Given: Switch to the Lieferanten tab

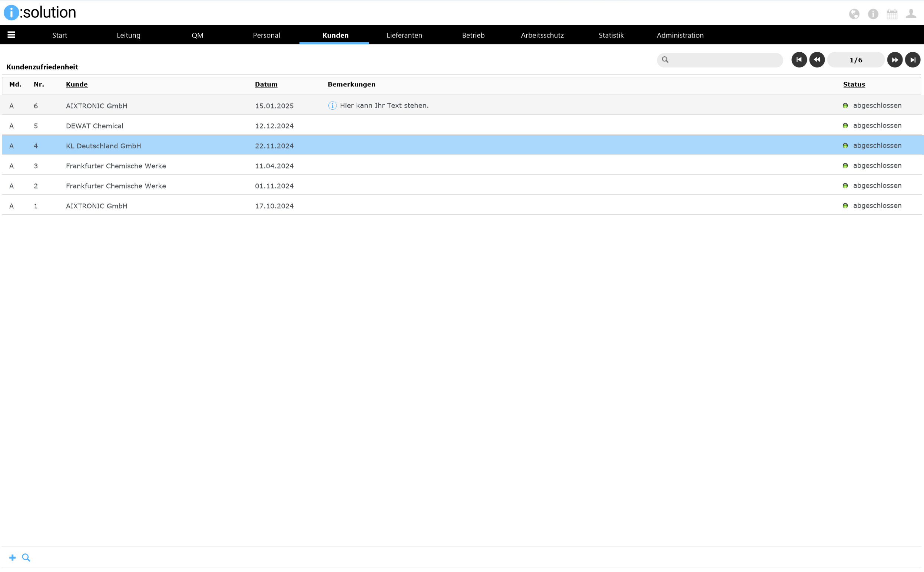Looking at the screenshot, I should 404,35.
